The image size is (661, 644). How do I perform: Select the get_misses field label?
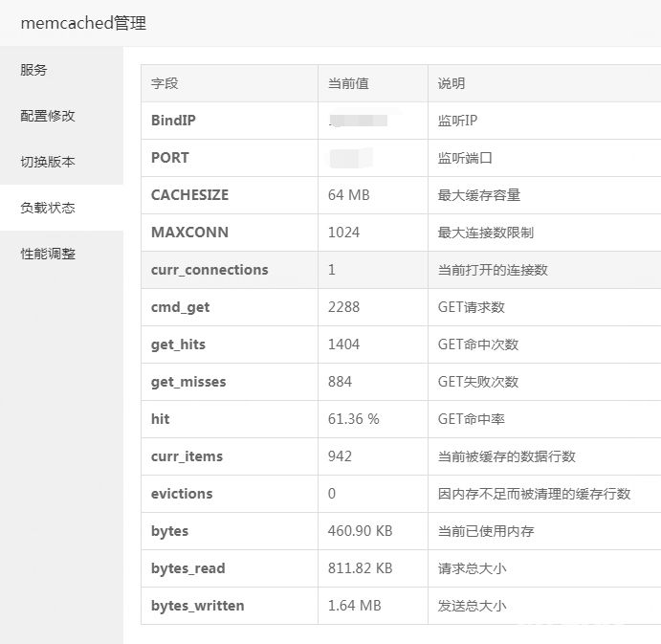point(188,382)
